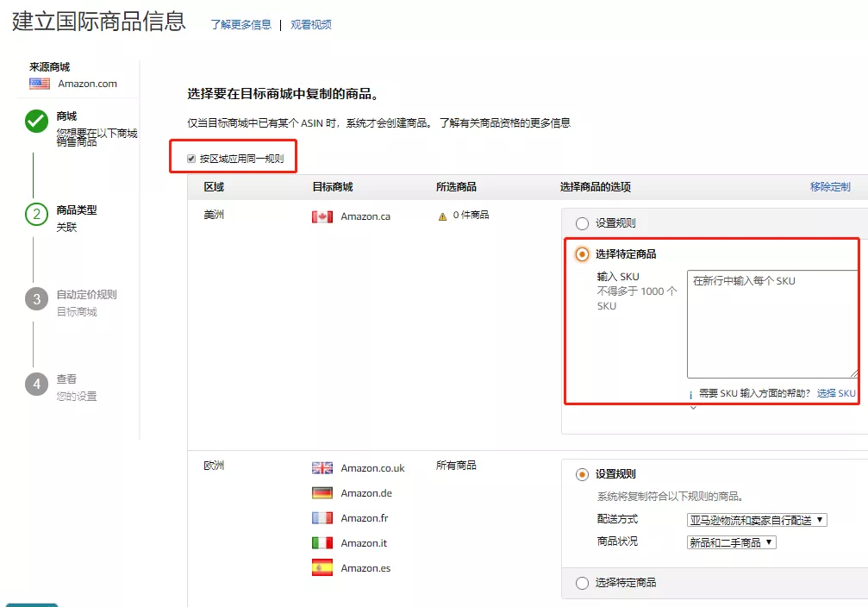Click the Amazon.ca Canada flag icon
868x607 pixels.
point(322,216)
